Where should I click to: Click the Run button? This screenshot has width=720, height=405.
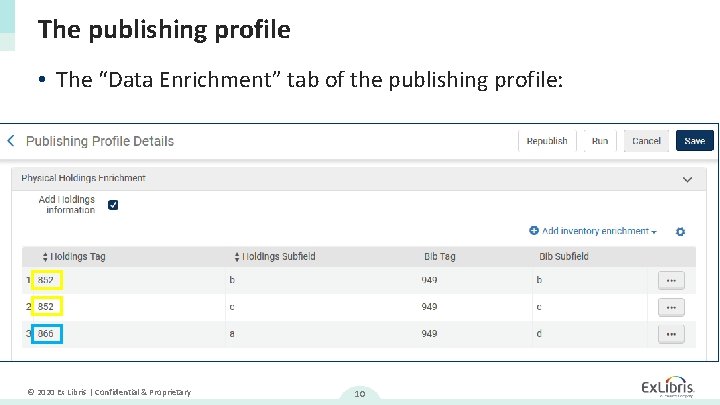click(x=600, y=141)
